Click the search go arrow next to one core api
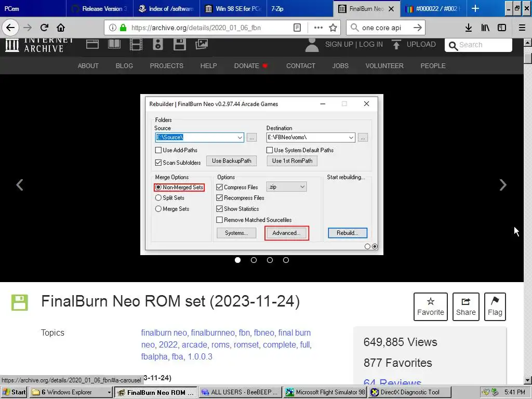The image size is (532, 399). click(x=417, y=28)
